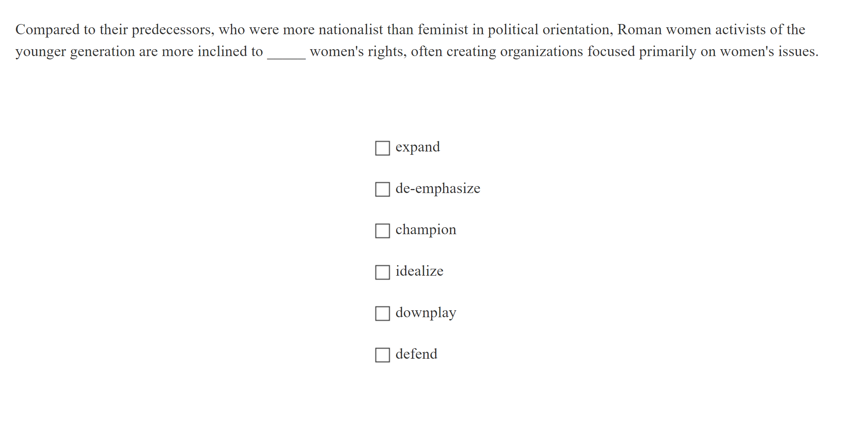
Task: Click the word 'younger' in the question
Action: pyautogui.click(x=40, y=52)
